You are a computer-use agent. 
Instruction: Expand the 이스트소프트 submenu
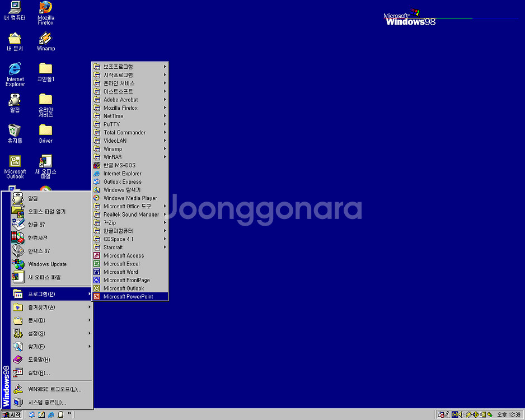pos(130,91)
